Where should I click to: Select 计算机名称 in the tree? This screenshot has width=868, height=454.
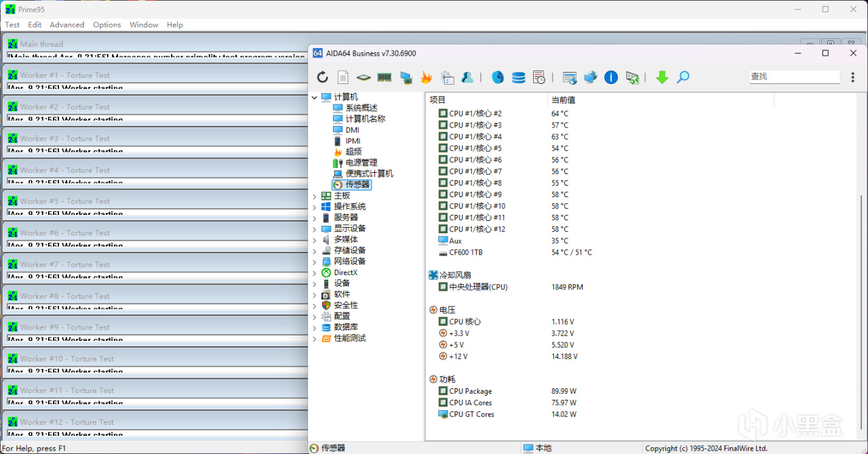[x=366, y=119]
